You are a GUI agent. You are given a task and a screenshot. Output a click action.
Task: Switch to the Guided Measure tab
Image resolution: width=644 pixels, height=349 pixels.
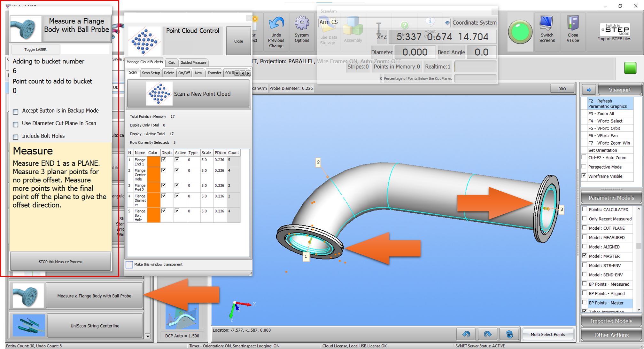193,62
